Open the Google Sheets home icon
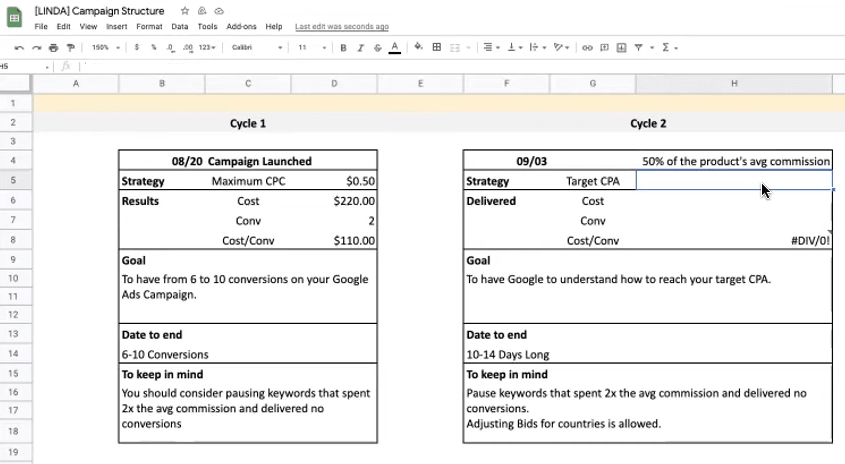Viewport: 845px width, 464px height. coord(15,17)
